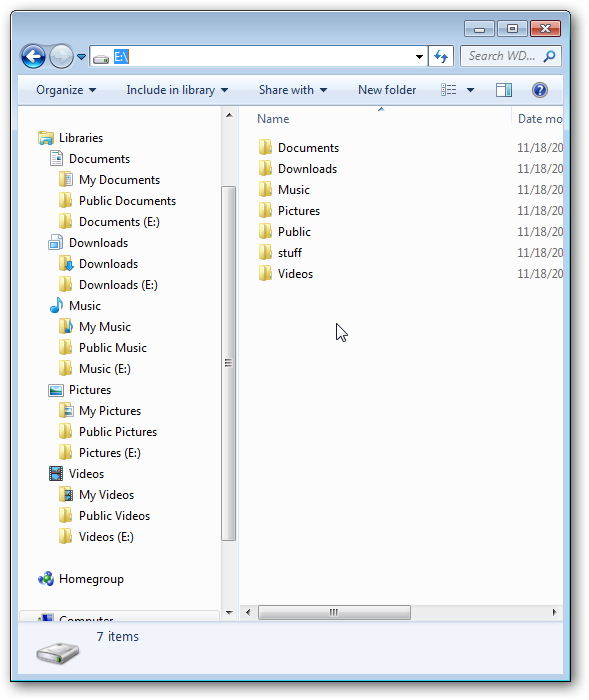Go back with the Back arrow button
The height and width of the screenshot is (700, 589).
(33, 57)
